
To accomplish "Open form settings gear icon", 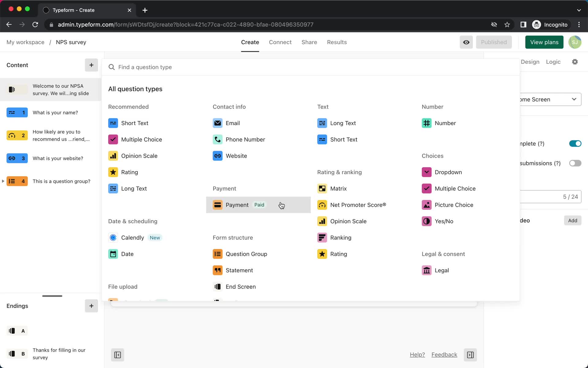I will 575,62.
